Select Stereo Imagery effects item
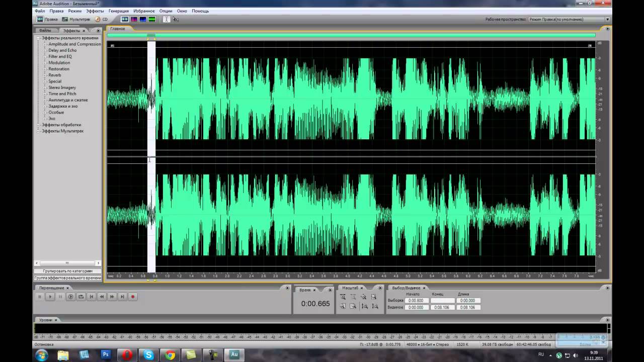The width and height of the screenshot is (644, 362). pyautogui.click(x=62, y=87)
